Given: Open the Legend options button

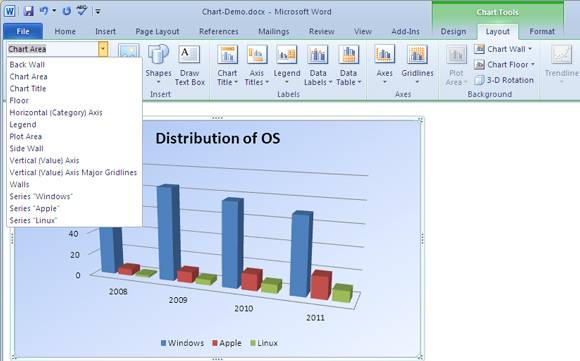Looking at the screenshot, I should [x=287, y=65].
